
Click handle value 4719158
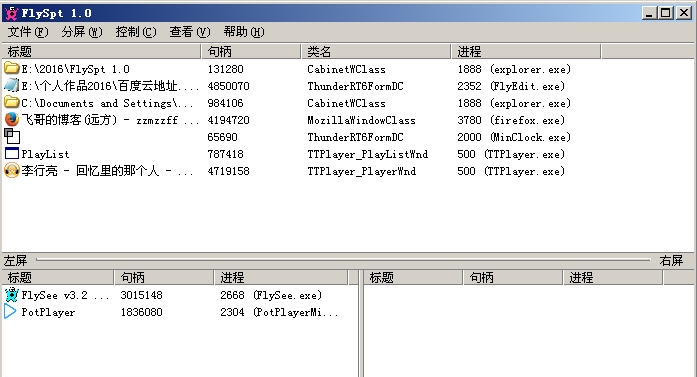pos(228,171)
